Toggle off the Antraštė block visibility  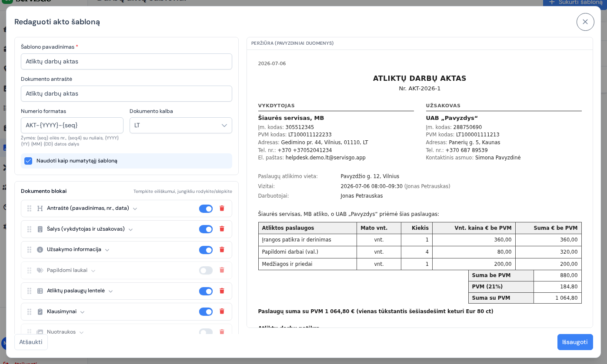[206, 208]
